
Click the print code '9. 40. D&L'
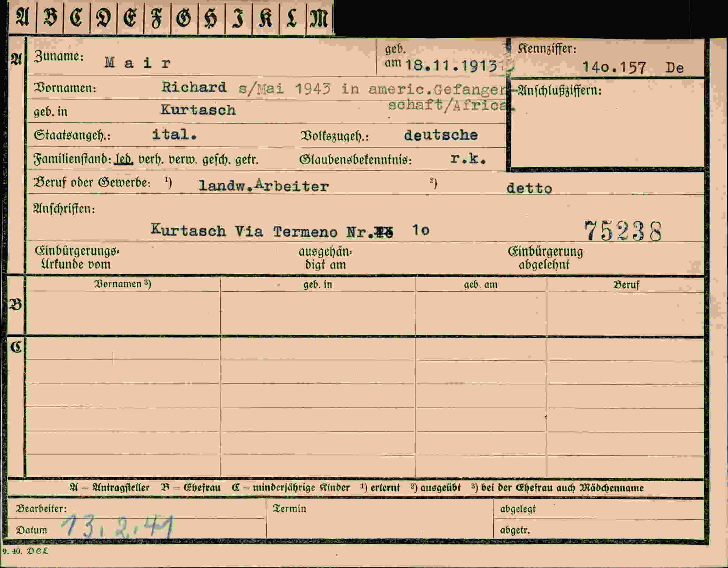(x=25, y=551)
